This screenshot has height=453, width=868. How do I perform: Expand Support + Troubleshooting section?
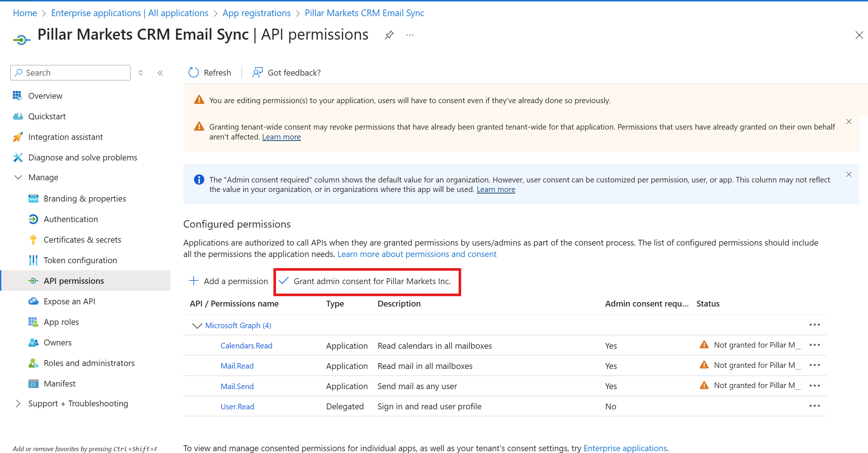point(18,403)
